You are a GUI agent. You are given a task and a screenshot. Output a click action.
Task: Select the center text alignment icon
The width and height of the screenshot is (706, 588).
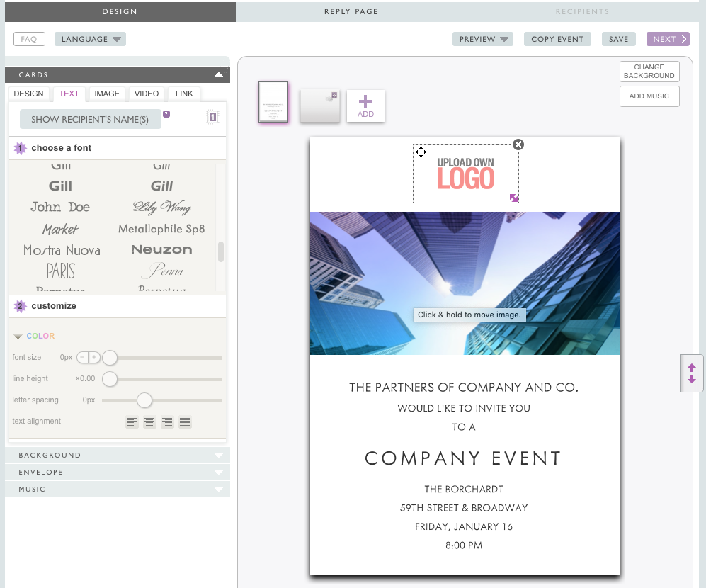(149, 422)
